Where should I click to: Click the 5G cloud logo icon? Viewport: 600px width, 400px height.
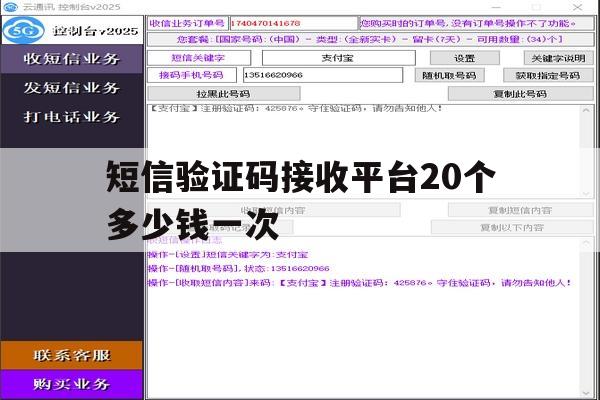[24, 30]
